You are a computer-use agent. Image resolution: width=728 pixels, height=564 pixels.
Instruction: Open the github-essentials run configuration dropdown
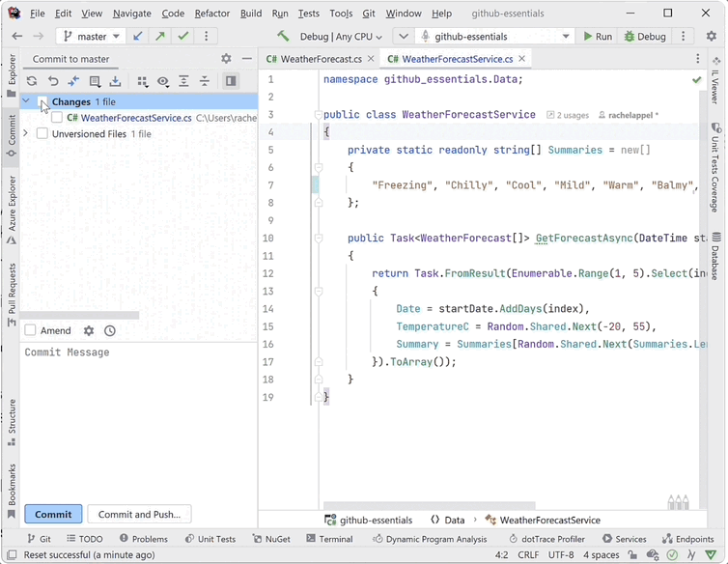[495, 37]
